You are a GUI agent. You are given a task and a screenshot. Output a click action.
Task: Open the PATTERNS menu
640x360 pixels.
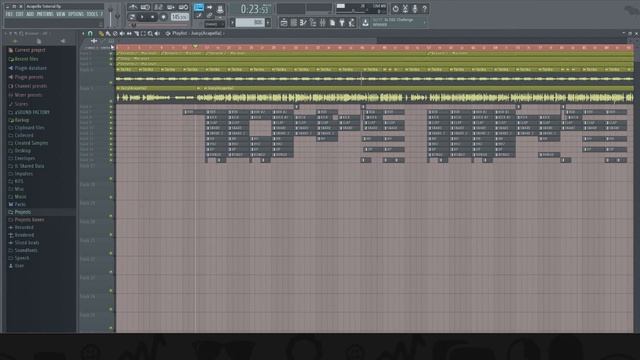[45, 14]
